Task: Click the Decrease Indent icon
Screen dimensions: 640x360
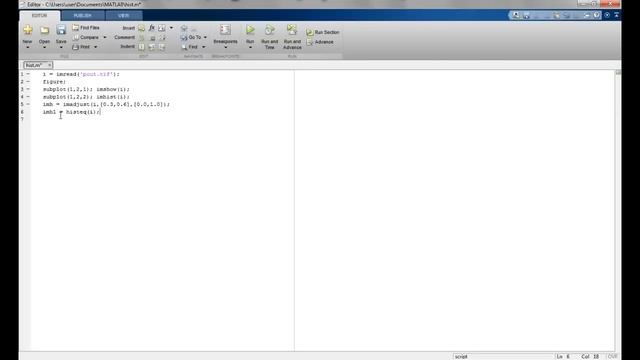Action: click(162, 47)
